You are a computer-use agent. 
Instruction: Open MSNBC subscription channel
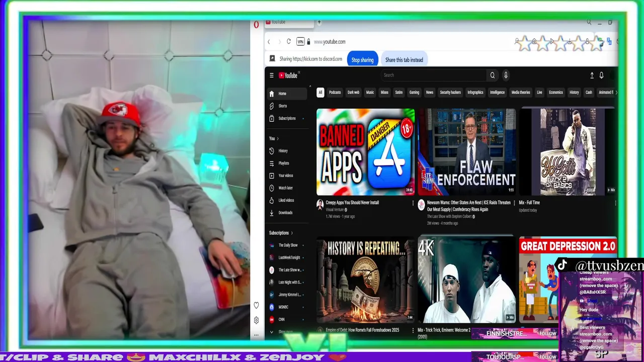(x=287, y=307)
